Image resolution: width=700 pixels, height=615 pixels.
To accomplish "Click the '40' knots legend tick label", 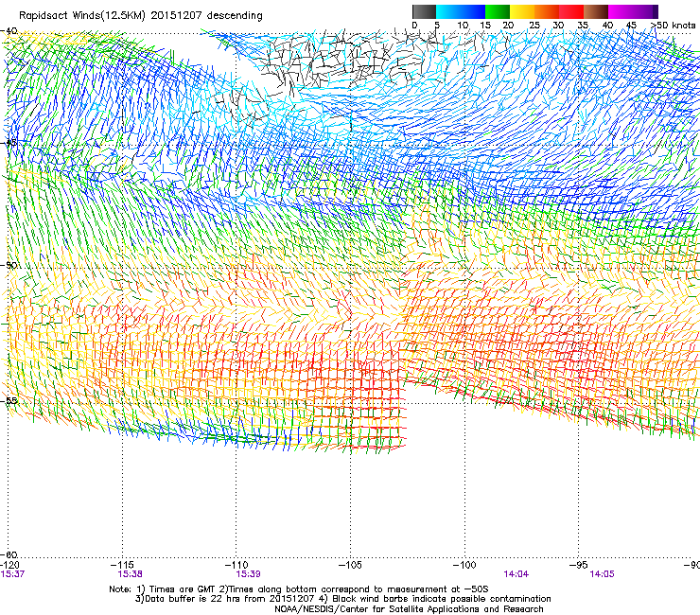I will [x=608, y=26].
